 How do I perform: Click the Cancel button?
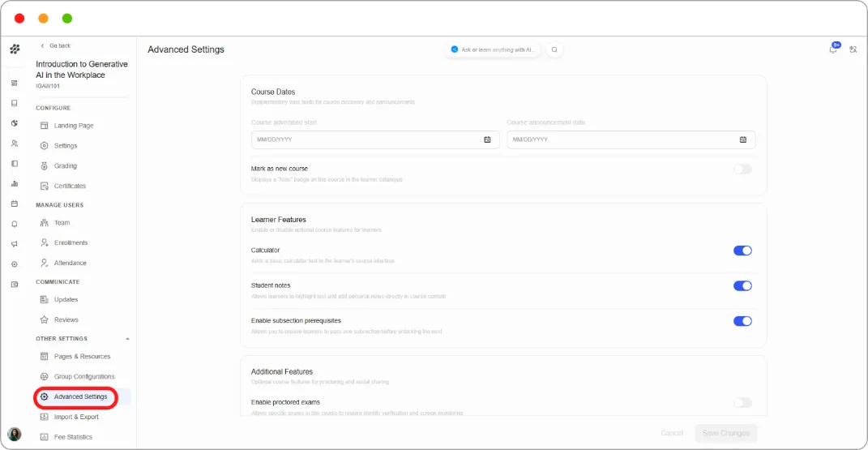(x=672, y=434)
